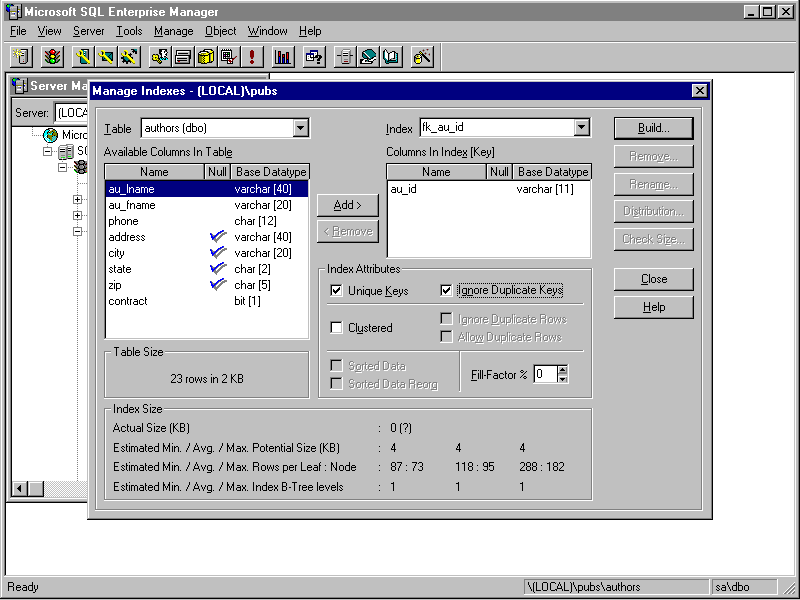Viewport: 800px width, 600px height.
Task: Enable the Clustered checkbox
Action: coord(337,328)
